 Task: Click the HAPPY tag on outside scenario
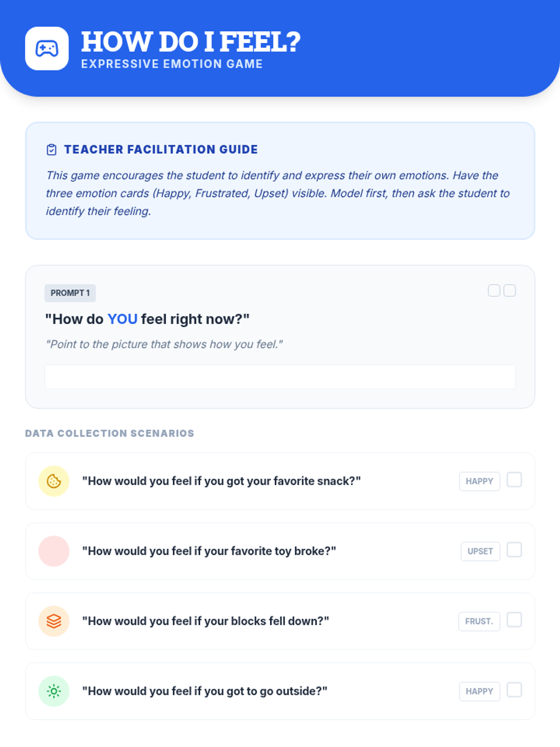[479, 691]
